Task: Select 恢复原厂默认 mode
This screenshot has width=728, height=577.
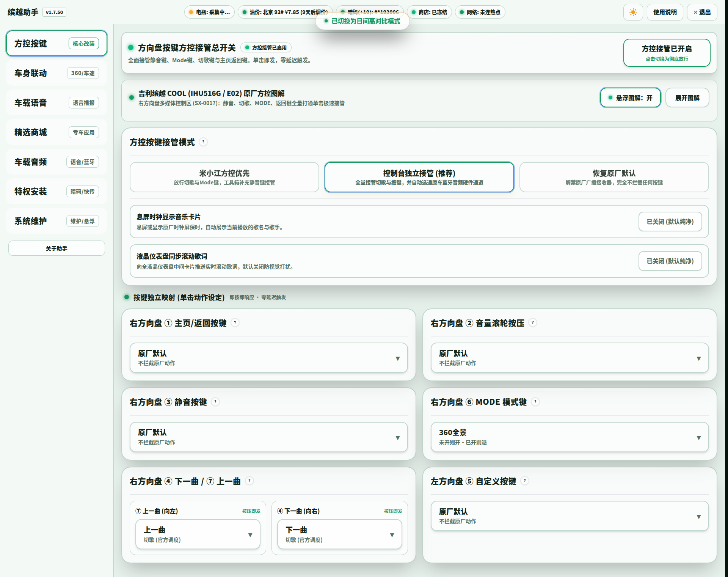Action: point(614,177)
